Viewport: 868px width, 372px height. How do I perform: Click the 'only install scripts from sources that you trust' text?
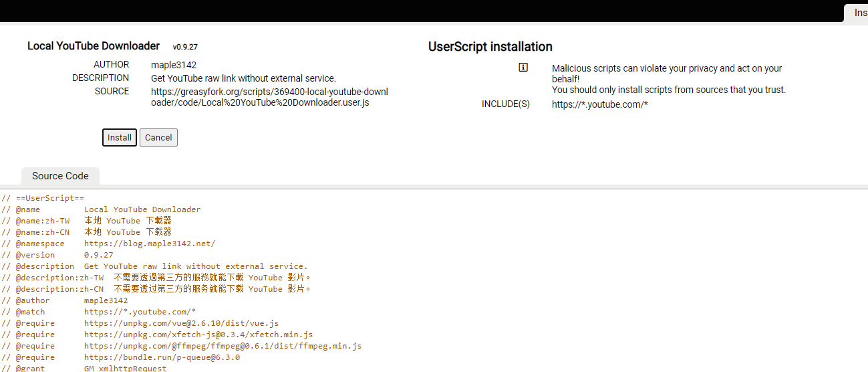point(669,90)
